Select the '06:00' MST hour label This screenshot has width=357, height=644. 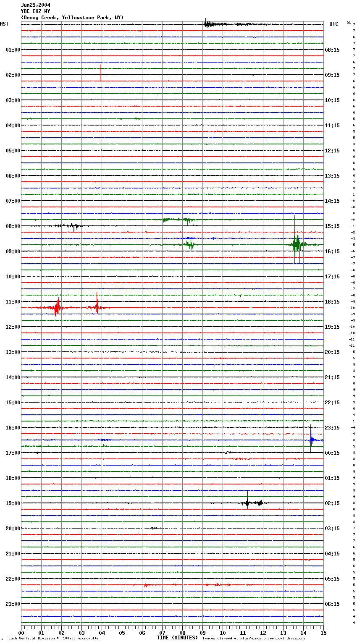[13, 176]
